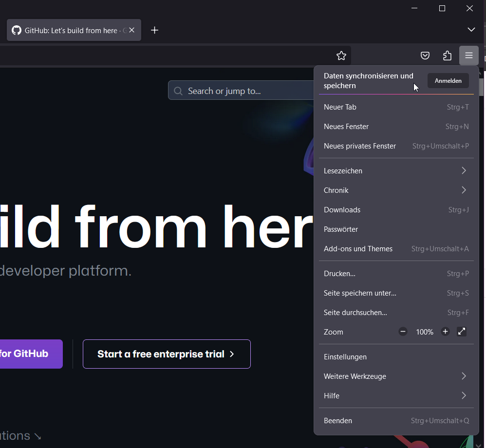This screenshot has height=448, width=486.
Task: Bookmark this page with the star icon
Action: pos(341,56)
